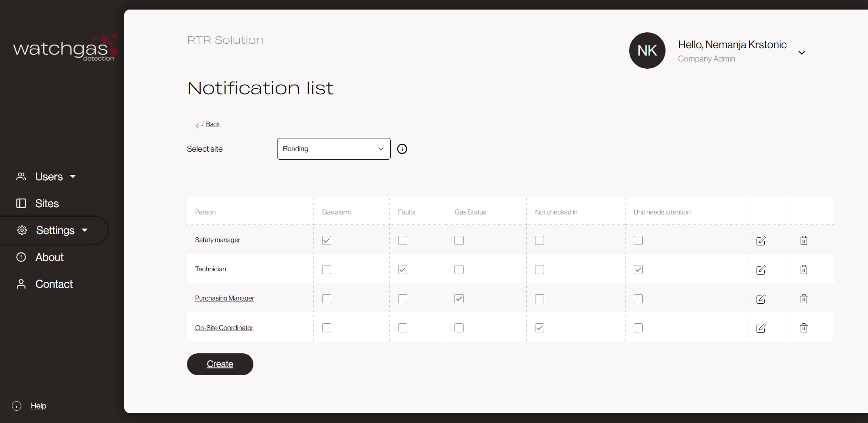The height and width of the screenshot is (423, 868).
Task: Select About in the sidebar
Action: (49, 257)
